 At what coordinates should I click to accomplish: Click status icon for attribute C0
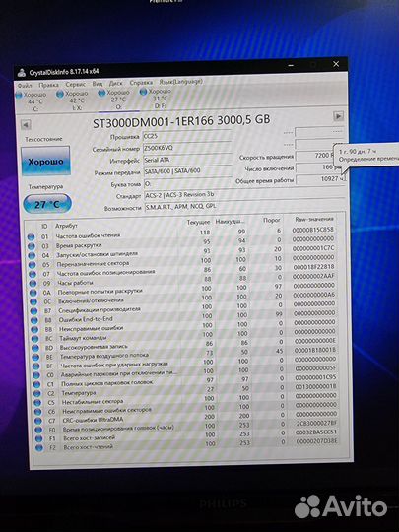coord(36,375)
